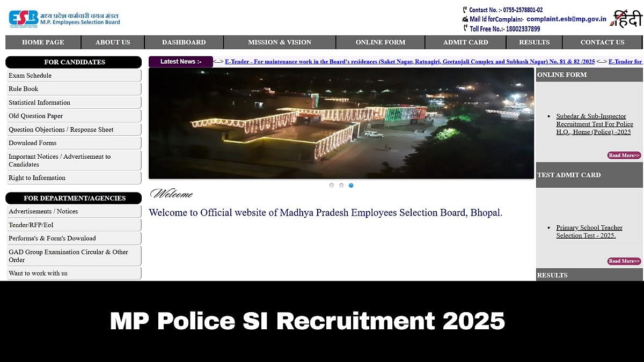Screen dimensions: 644x362
Task: Select the third carousel slide dot
Action: (351, 186)
